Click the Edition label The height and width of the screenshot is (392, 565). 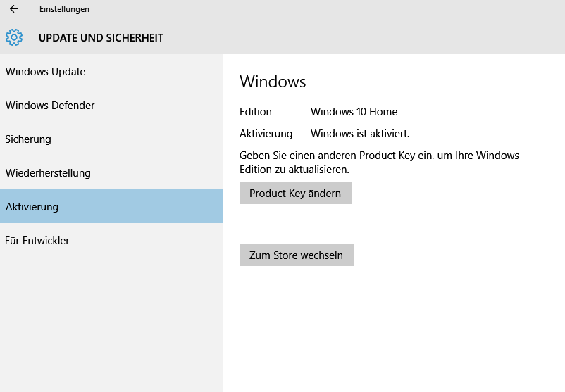tap(256, 112)
